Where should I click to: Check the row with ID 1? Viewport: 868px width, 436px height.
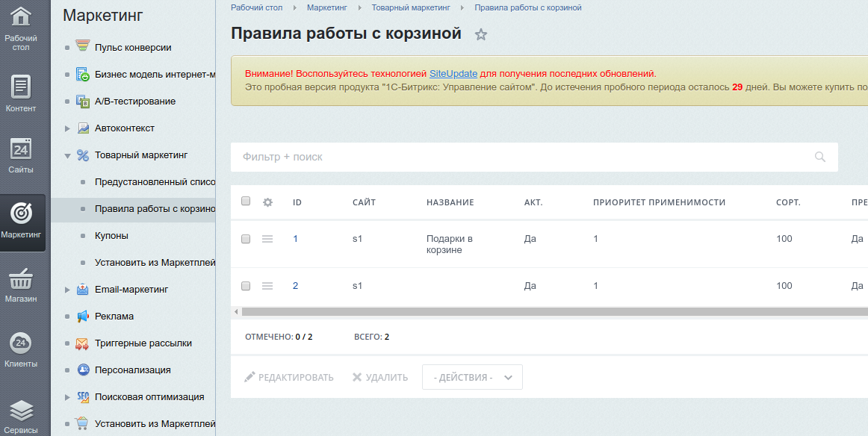[x=246, y=239]
